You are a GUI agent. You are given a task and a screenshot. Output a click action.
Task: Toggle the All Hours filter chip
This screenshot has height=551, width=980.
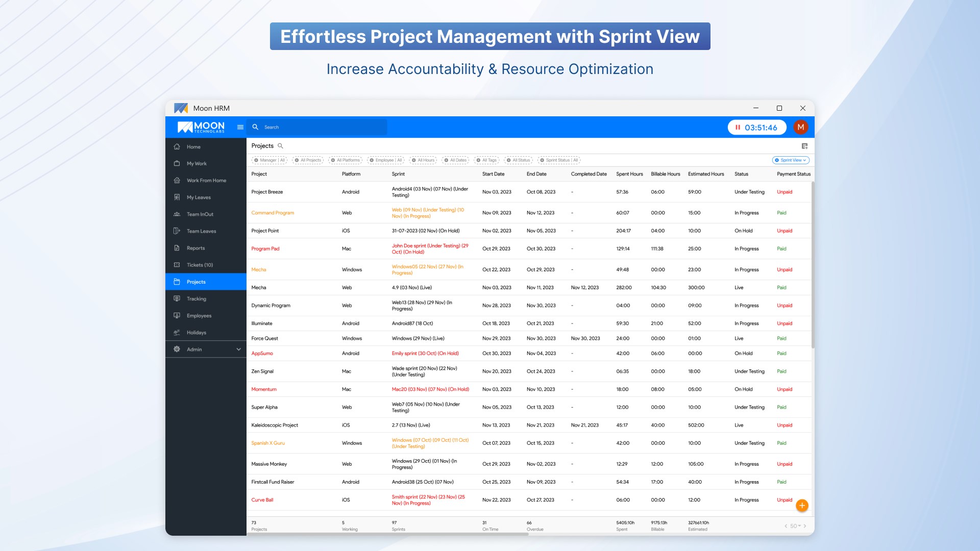(x=423, y=160)
